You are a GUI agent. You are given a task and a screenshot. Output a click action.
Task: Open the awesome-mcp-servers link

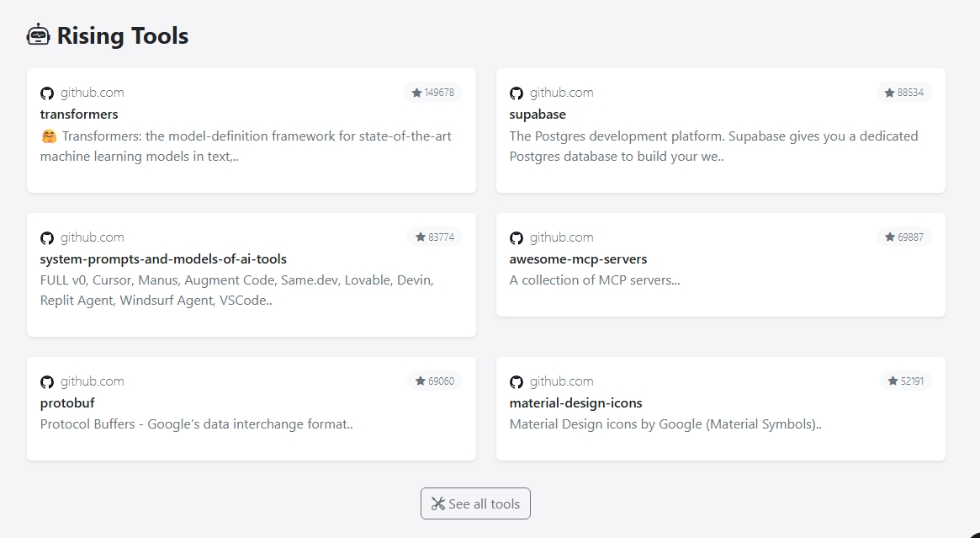pos(578,258)
